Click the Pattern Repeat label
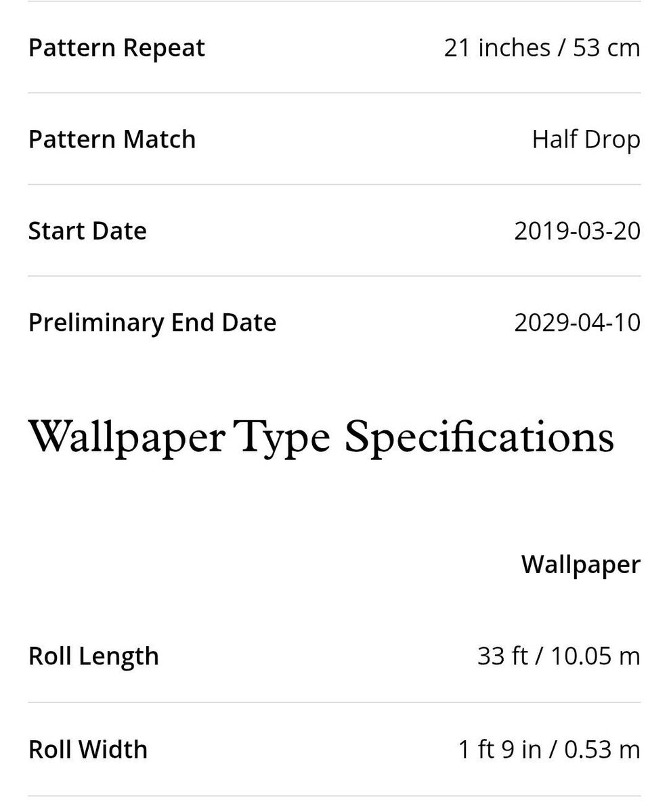669x812 pixels. tap(116, 48)
